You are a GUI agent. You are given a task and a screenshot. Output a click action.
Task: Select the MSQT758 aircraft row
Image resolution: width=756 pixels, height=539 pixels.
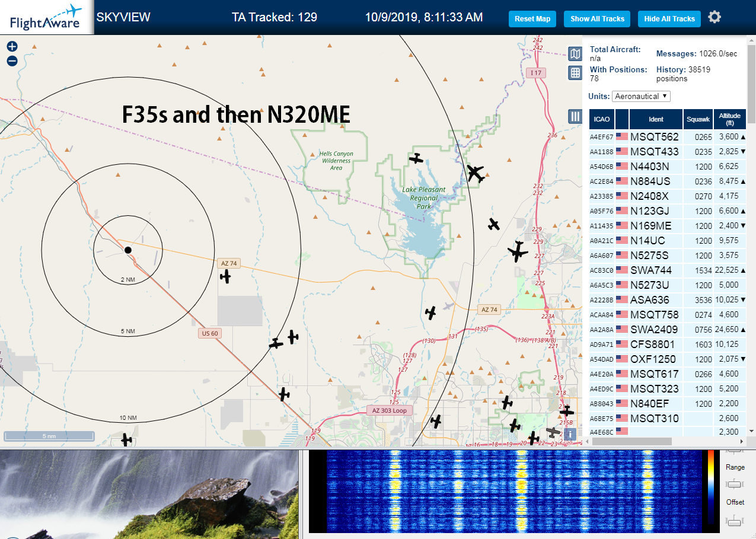(668, 314)
